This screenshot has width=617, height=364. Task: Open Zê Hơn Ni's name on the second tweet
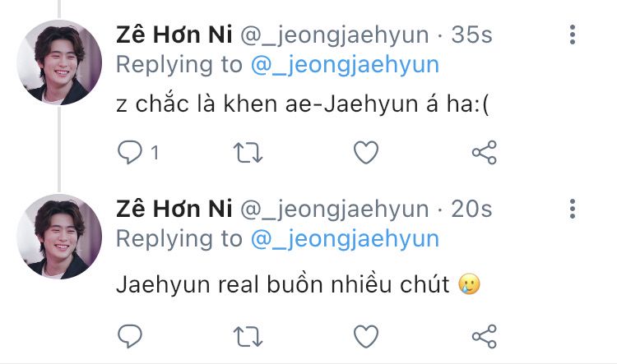[174, 209]
